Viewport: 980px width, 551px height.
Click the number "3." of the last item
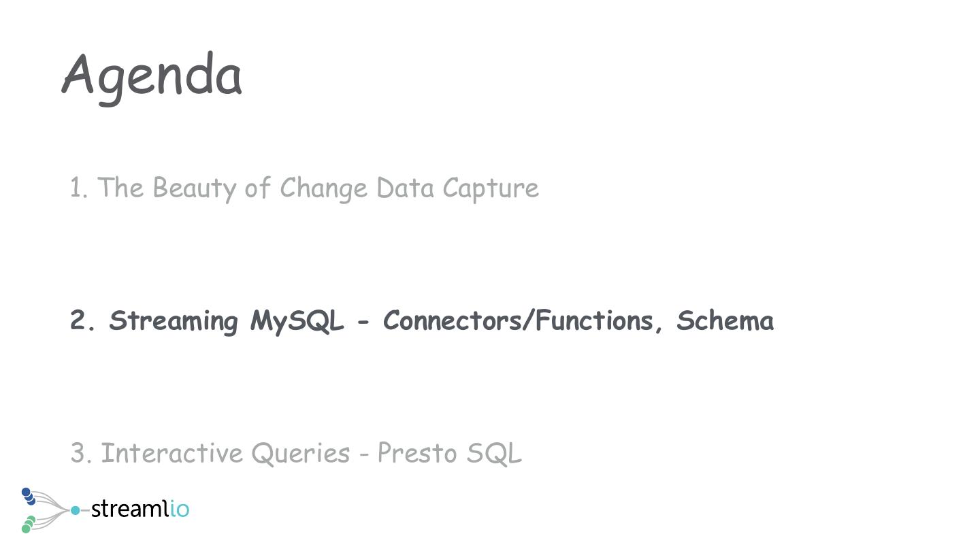click(81, 453)
